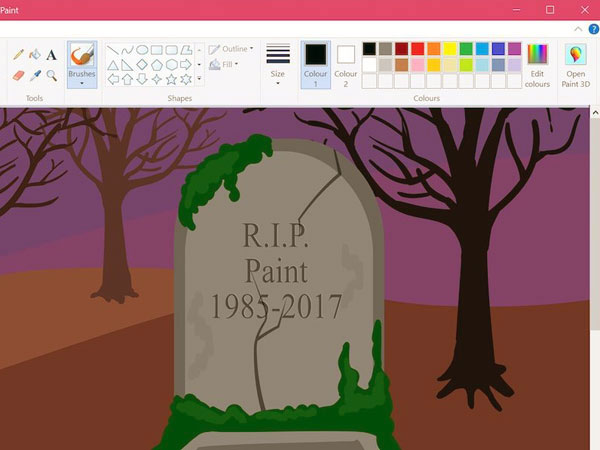Pick the Oval shape

coord(142,50)
